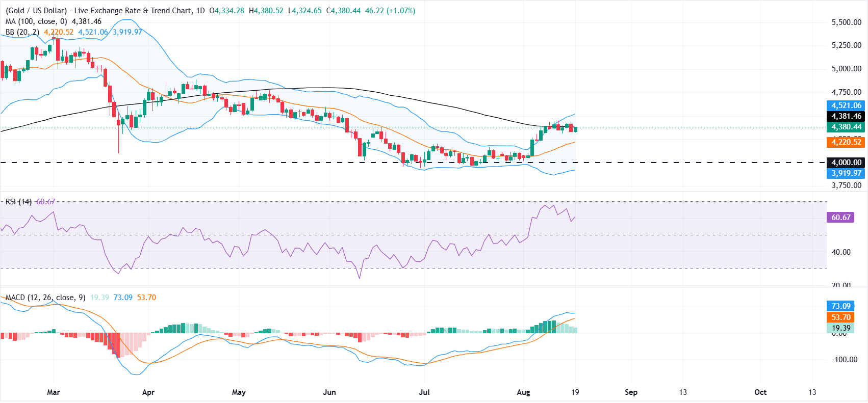This screenshot has width=868, height=403.
Task: Click the Apr label on time axis
Action: 148,392
